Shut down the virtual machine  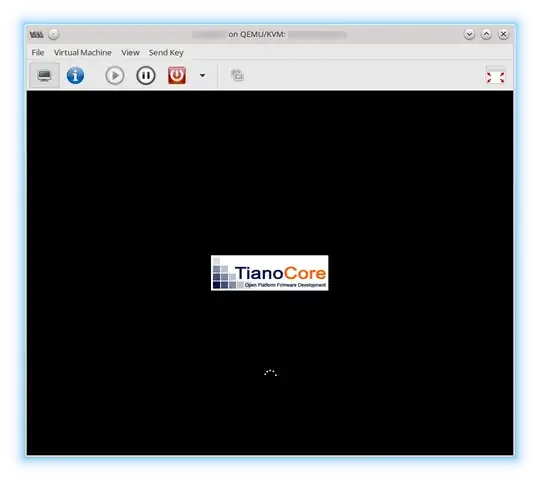(177, 75)
